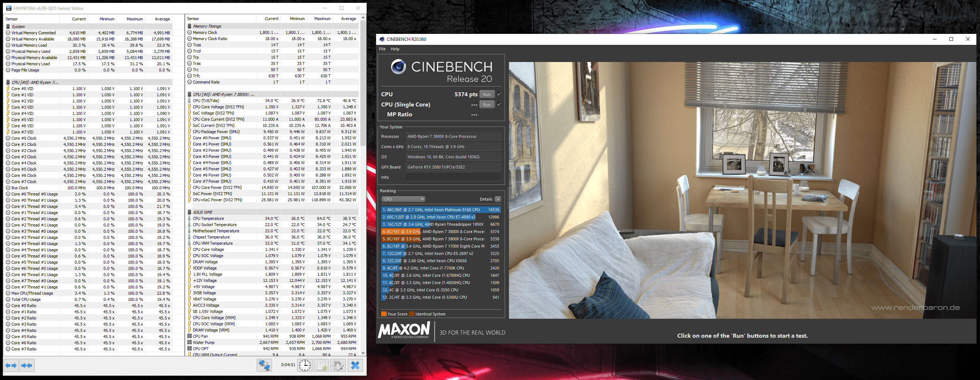Screen dimensions: 980x380
Task: Click the scroll-down arrow on the HWiNFO scrollbar
Action: 363,353
